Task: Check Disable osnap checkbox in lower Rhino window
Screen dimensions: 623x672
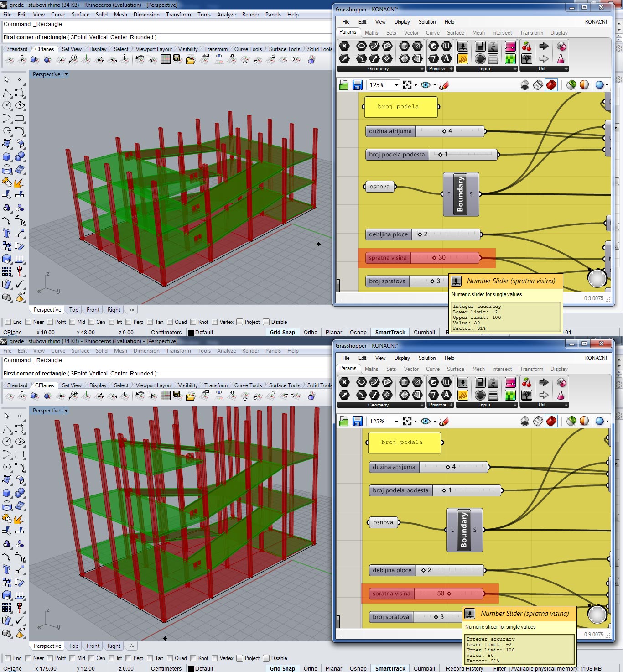Action: click(x=266, y=658)
